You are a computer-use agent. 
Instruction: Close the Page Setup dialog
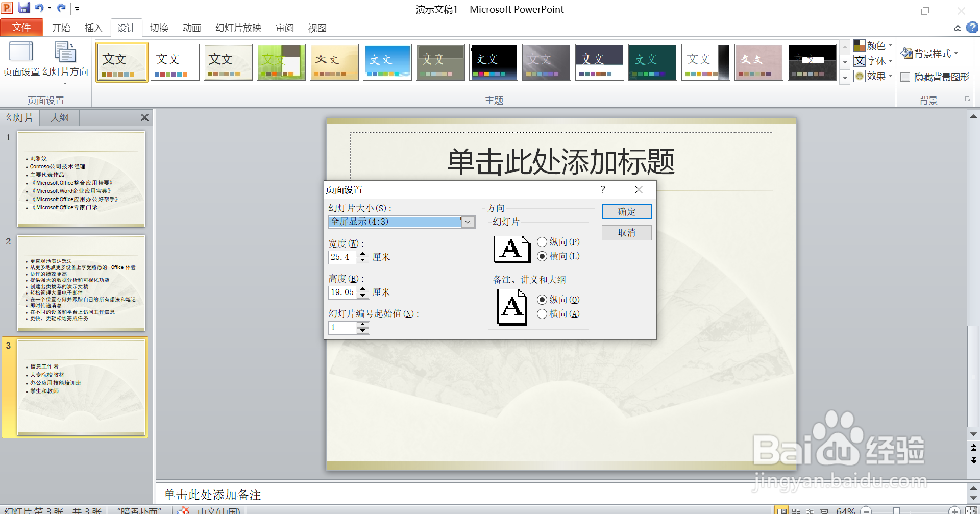pyautogui.click(x=639, y=190)
